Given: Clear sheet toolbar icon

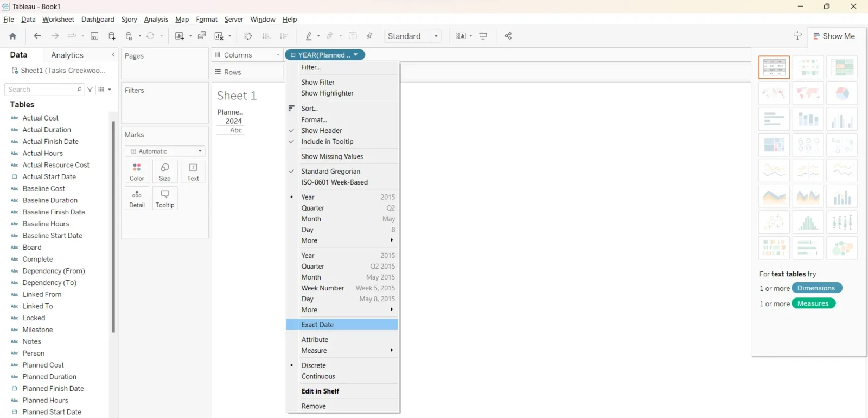Looking at the screenshot, I should (x=219, y=36).
